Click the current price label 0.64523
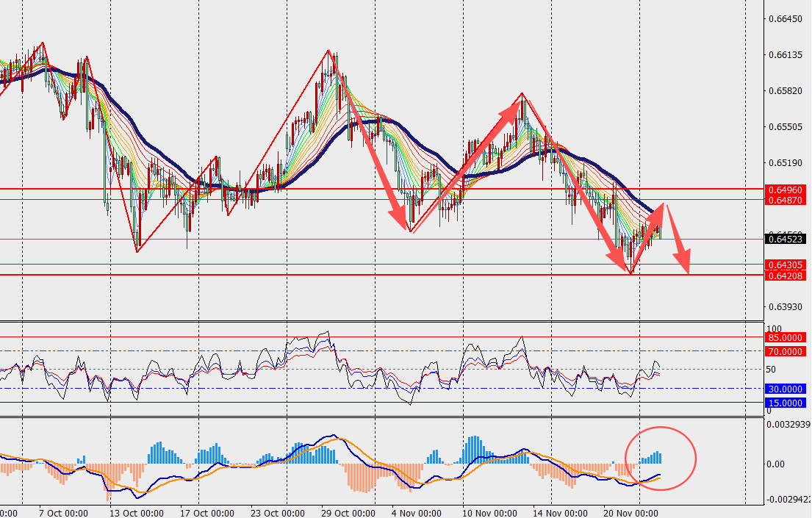This screenshot has height=518, width=812. tap(786, 239)
